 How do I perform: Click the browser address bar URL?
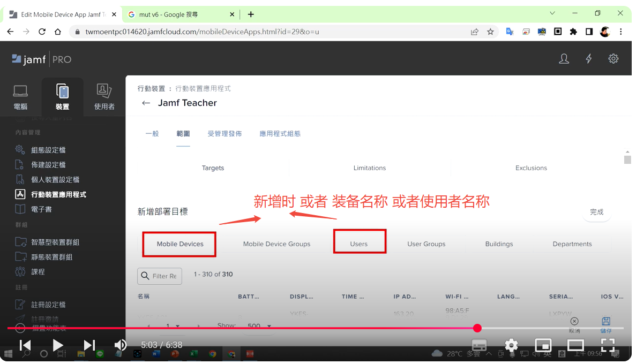(202, 32)
